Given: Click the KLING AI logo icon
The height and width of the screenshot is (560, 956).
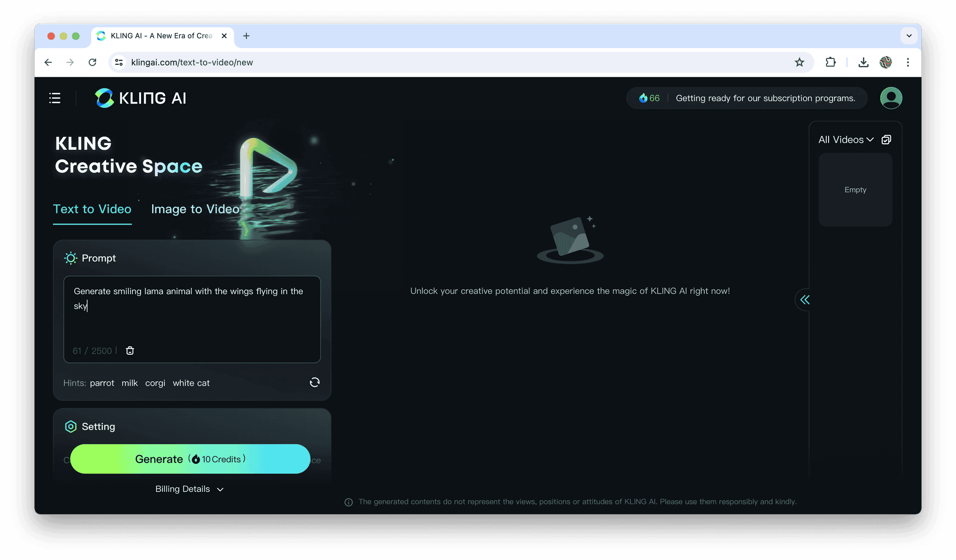Looking at the screenshot, I should click(103, 98).
